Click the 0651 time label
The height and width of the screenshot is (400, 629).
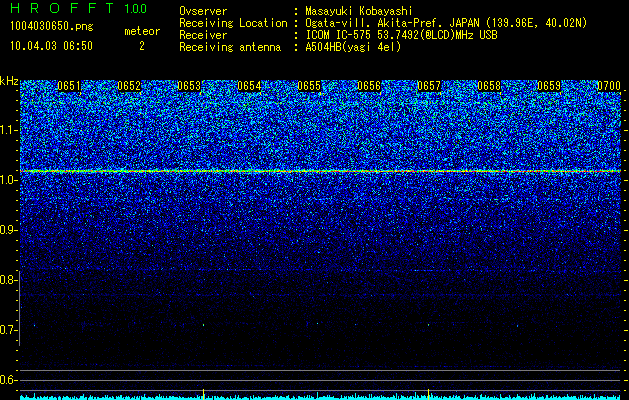point(69,86)
